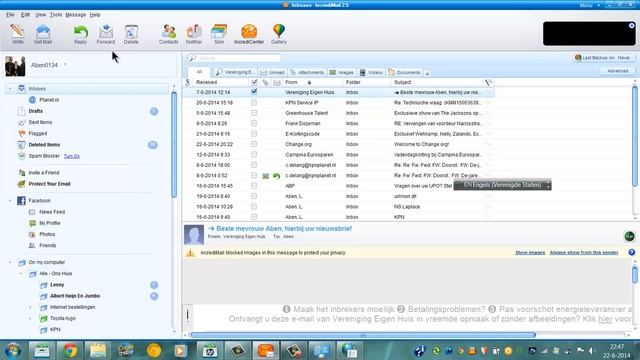This screenshot has height=360, width=640.
Task: Delete the selected email
Action: pyautogui.click(x=131, y=33)
